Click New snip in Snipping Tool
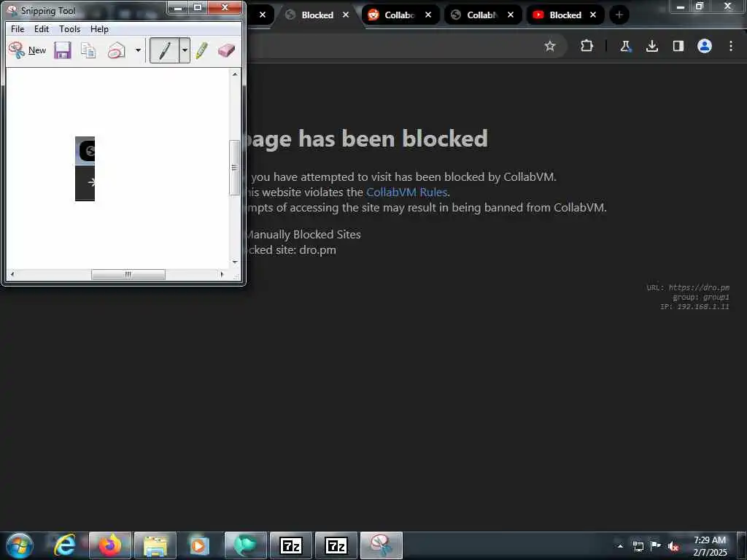The height and width of the screenshot is (560, 747). click(27, 50)
